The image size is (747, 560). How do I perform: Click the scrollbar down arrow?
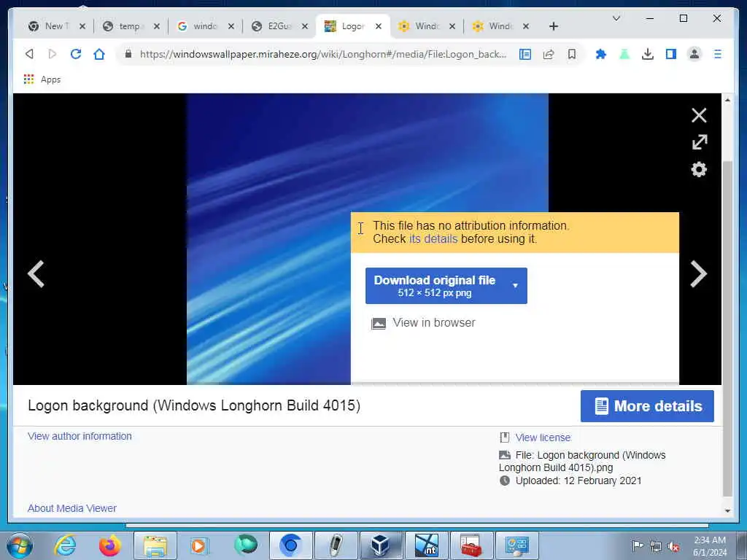click(x=727, y=511)
